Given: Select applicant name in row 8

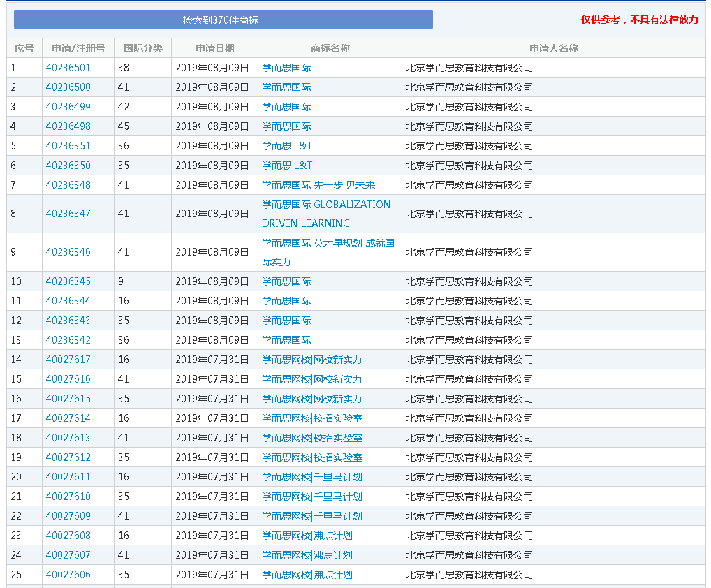Looking at the screenshot, I should (x=469, y=214).
